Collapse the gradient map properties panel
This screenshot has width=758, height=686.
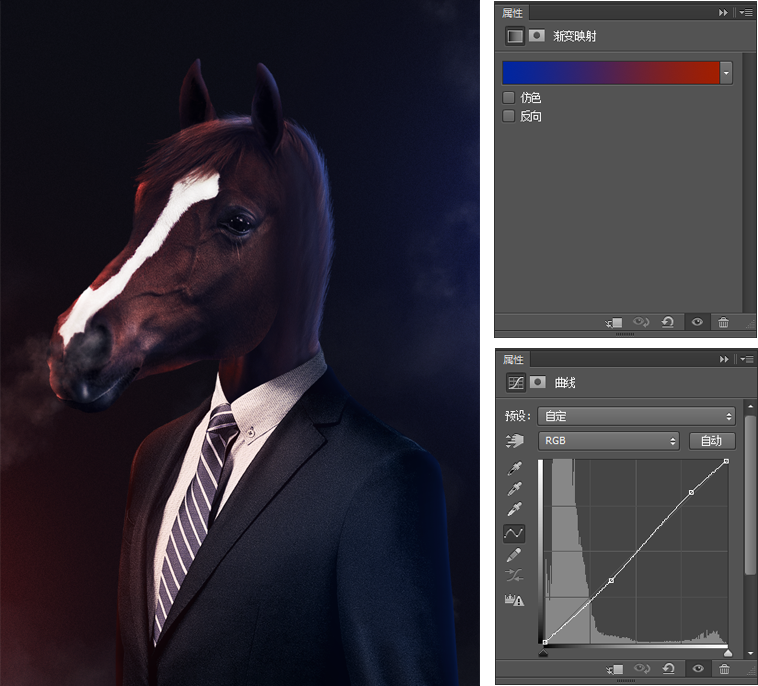(x=723, y=13)
